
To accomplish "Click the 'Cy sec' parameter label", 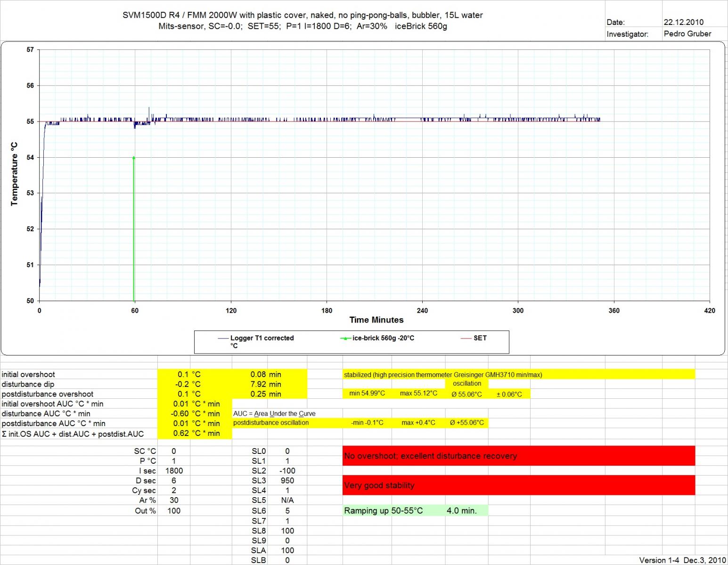I will [x=144, y=490].
